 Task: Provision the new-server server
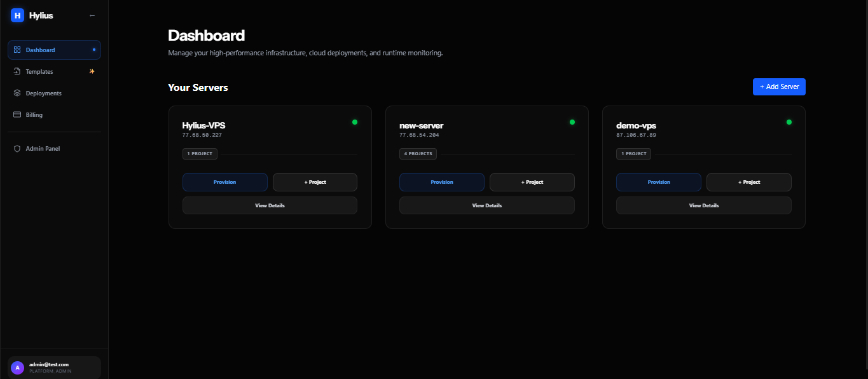pyautogui.click(x=442, y=182)
